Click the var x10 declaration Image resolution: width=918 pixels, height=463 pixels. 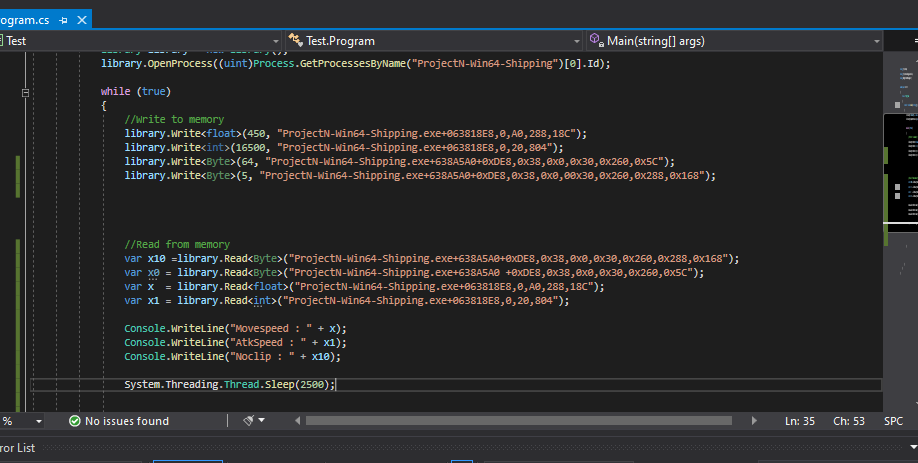431,259
